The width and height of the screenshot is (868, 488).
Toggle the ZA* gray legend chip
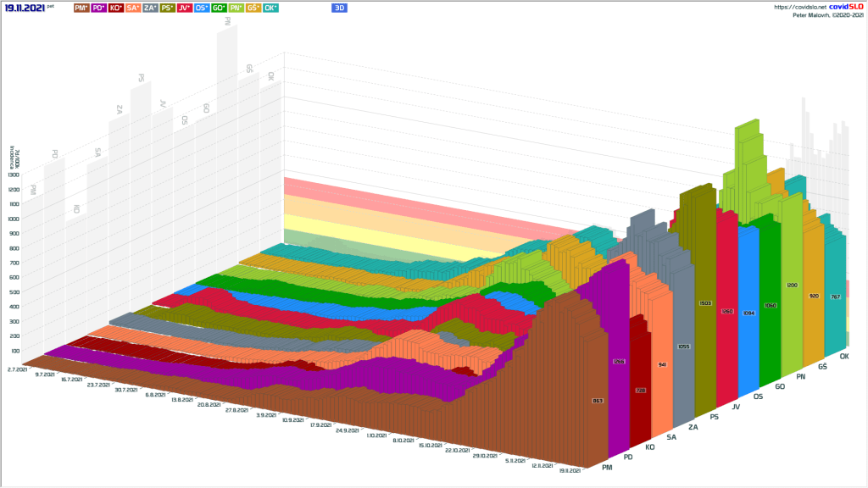pyautogui.click(x=150, y=8)
